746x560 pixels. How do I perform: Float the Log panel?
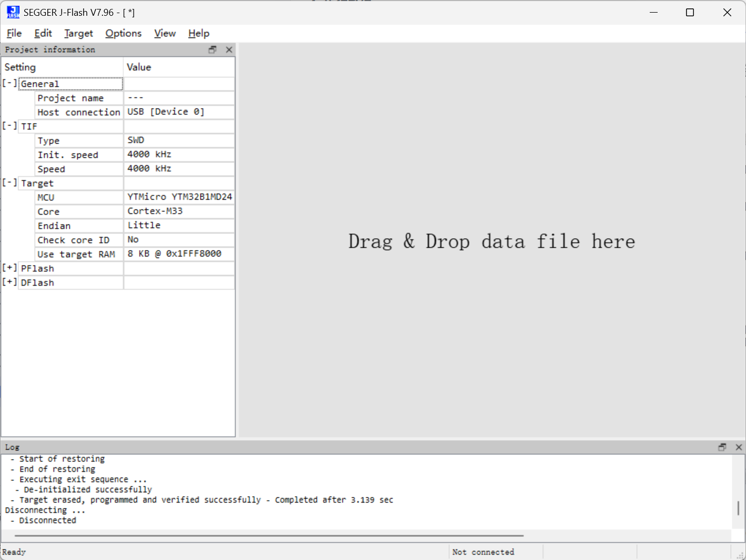[722, 447]
